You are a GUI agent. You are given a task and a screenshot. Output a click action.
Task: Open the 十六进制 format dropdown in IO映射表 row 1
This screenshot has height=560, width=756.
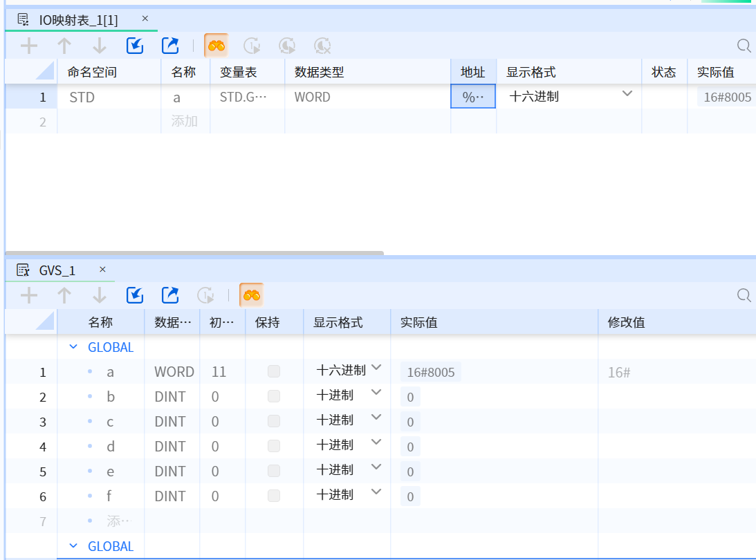coord(627,95)
